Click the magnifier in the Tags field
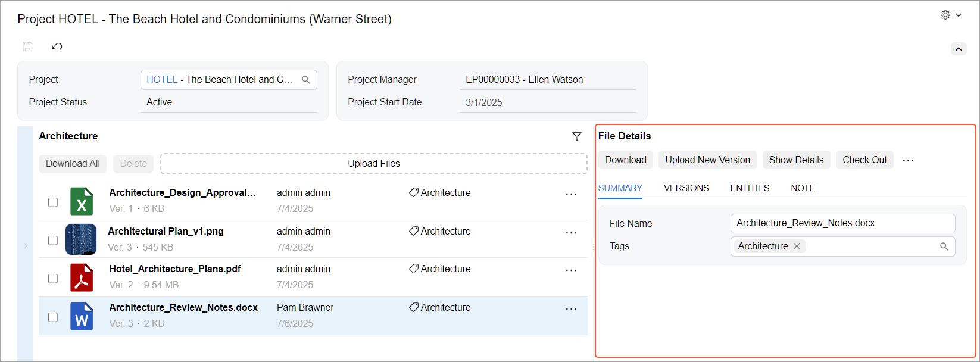The height and width of the screenshot is (362, 980). 944,246
